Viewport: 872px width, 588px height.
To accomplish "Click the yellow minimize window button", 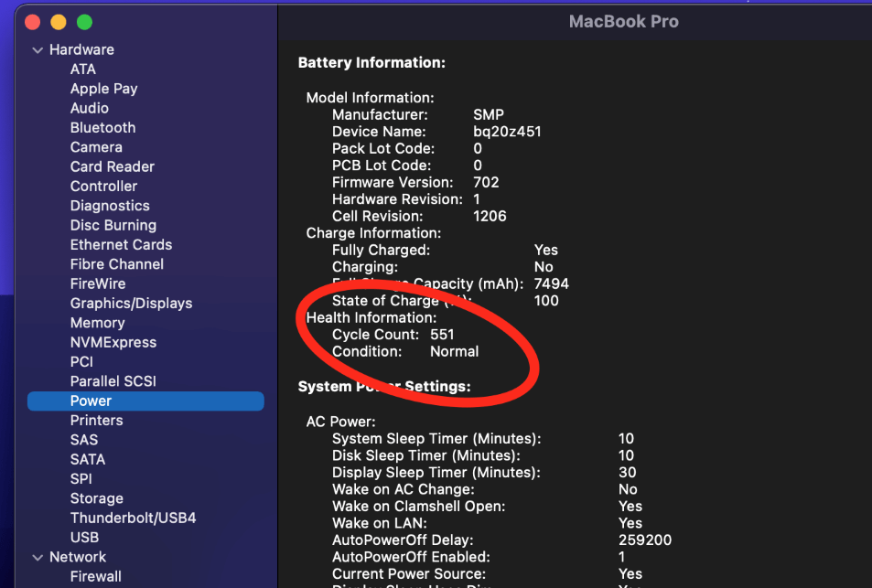I will (59, 21).
